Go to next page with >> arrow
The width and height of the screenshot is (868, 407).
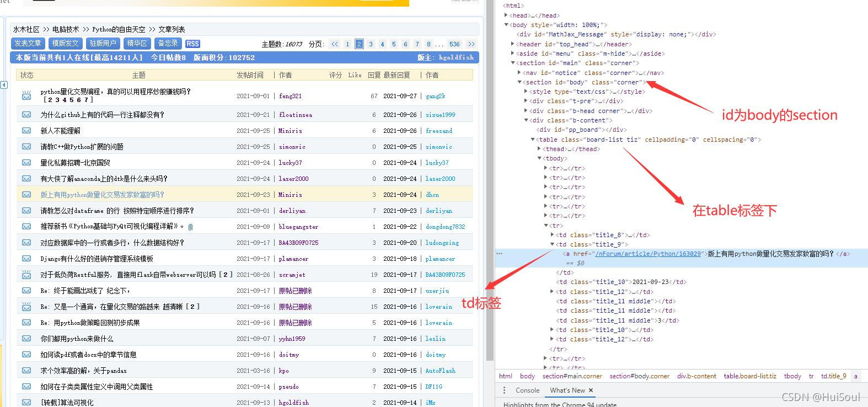tap(471, 44)
